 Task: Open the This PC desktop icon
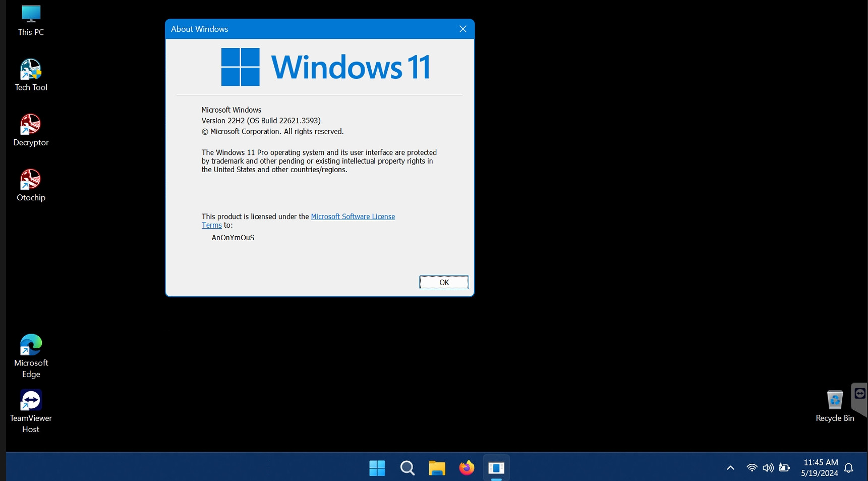(x=31, y=20)
